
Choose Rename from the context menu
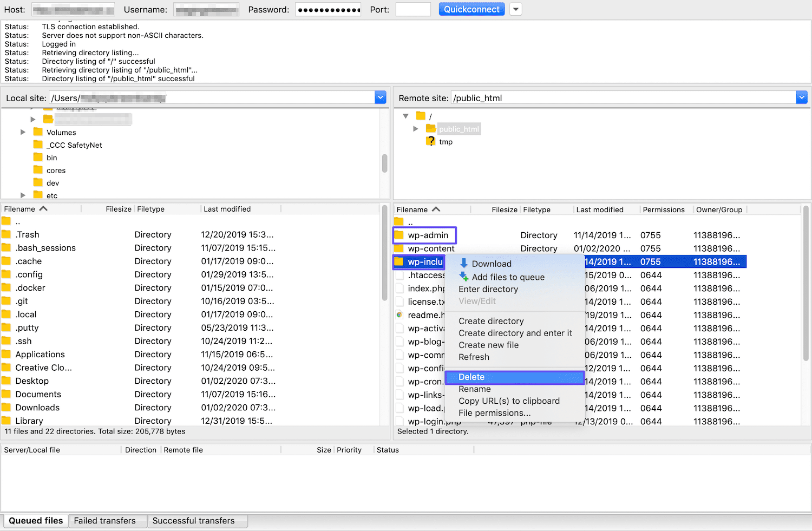(x=475, y=389)
